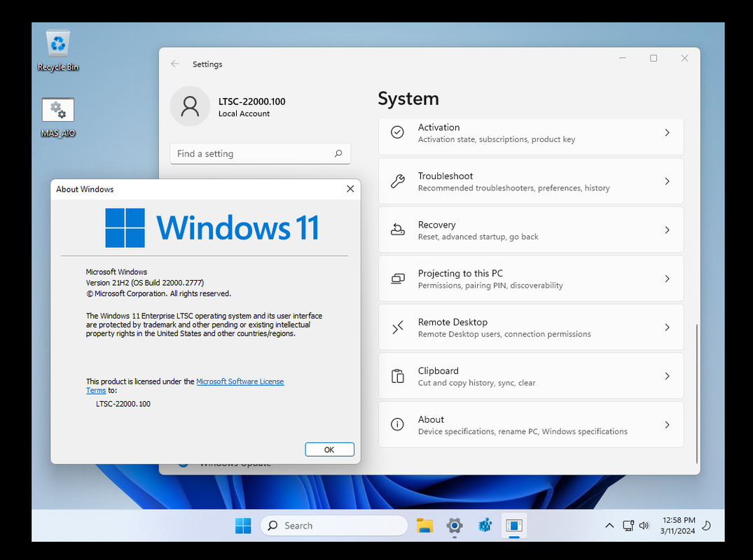Open File Explorer from the taskbar
Screen dimensions: 753x560
coord(424,526)
